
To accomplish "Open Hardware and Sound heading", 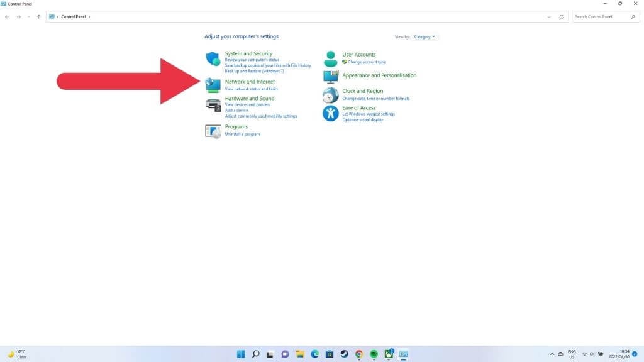I will tap(249, 99).
